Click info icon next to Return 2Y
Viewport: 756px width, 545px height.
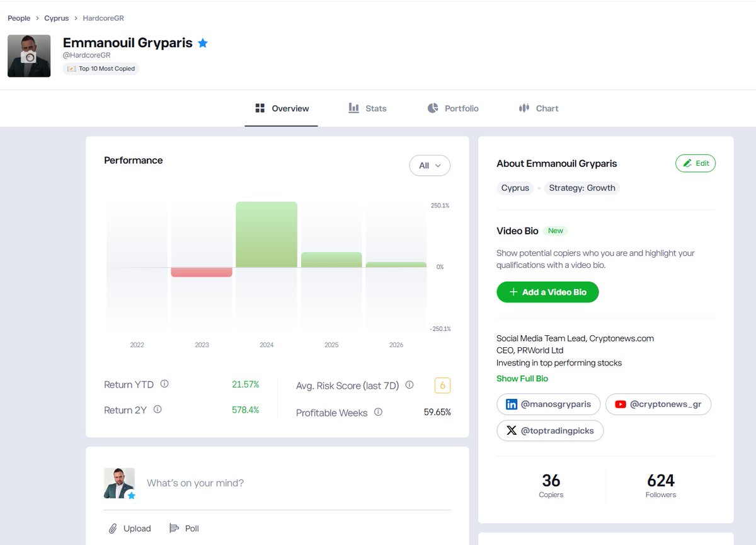157,410
